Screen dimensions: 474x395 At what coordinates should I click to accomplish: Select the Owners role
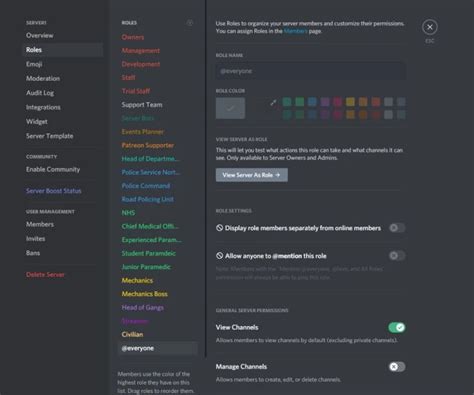[x=133, y=37]
